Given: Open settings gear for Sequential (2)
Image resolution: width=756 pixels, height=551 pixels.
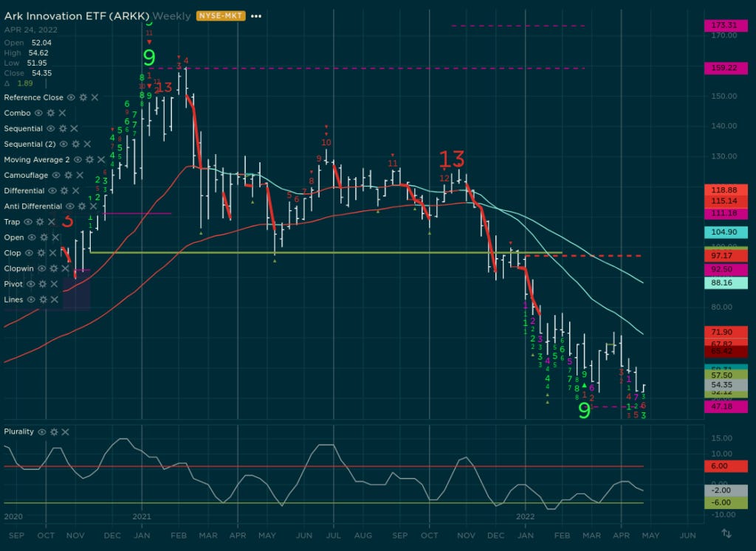Looking at the screenshot, I should [76, 144].
